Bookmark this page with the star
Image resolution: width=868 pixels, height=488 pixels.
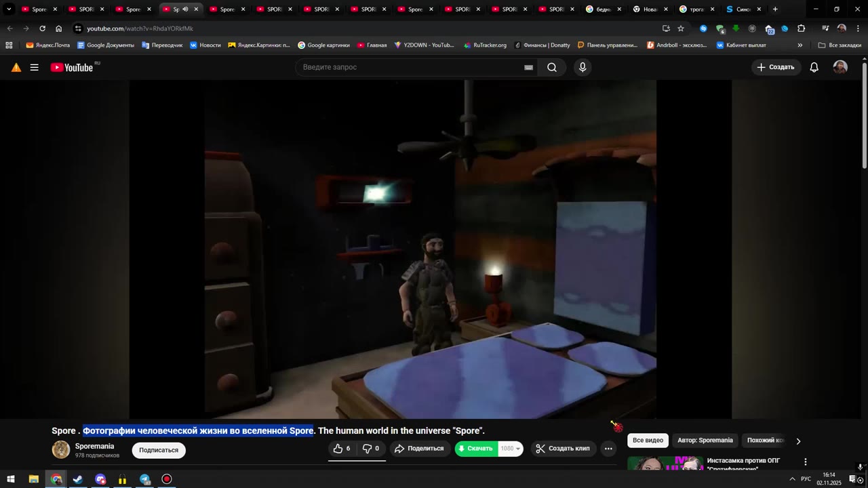pos(681,28)
